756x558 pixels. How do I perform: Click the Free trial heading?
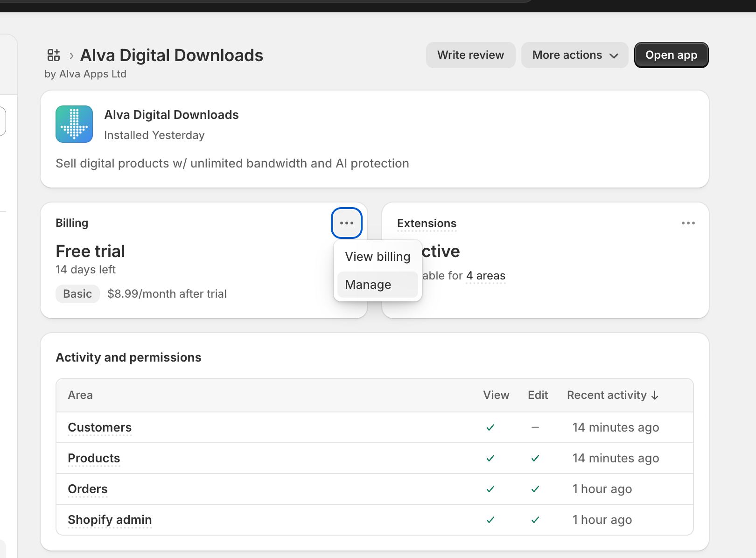[90, 251]
